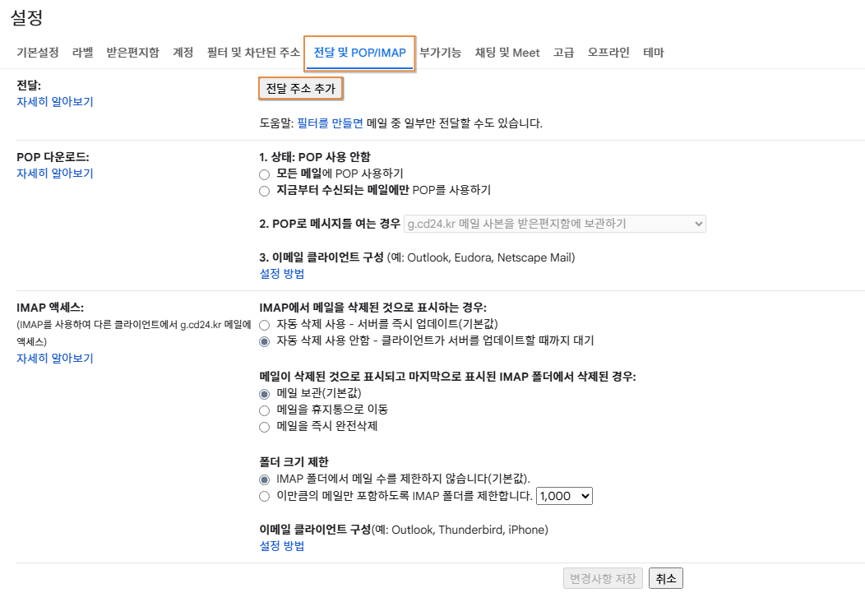
Task: Select the '모든 메일에 POP 사용하기' radio button
Action: (264, 174)
